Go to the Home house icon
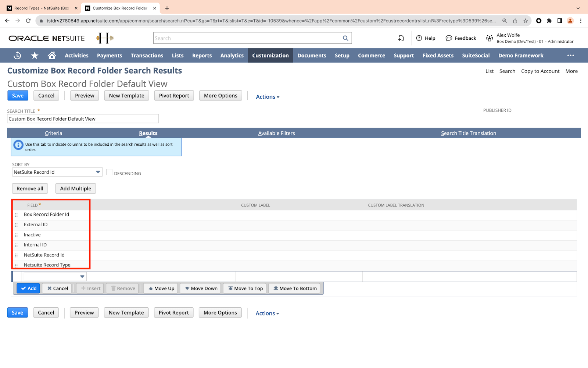Screen dimensions: 588x368 click(52, 56)
